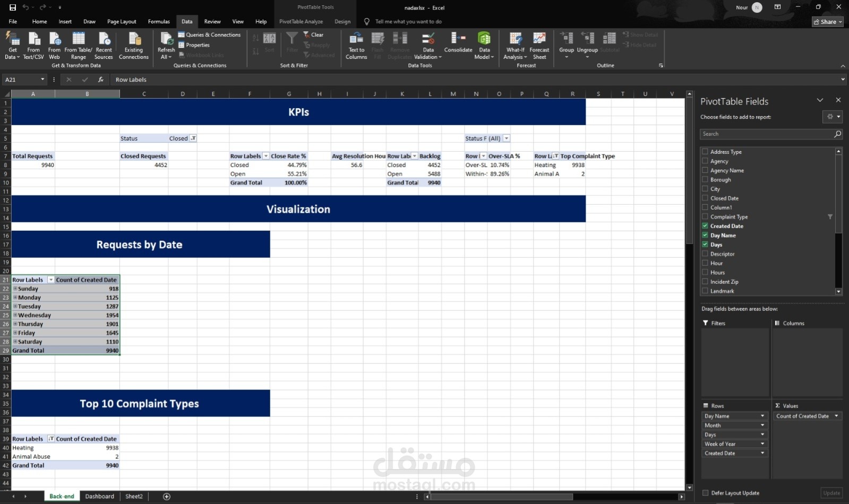
Task: Click the Clear filter icon
Action: click(314, 35)
